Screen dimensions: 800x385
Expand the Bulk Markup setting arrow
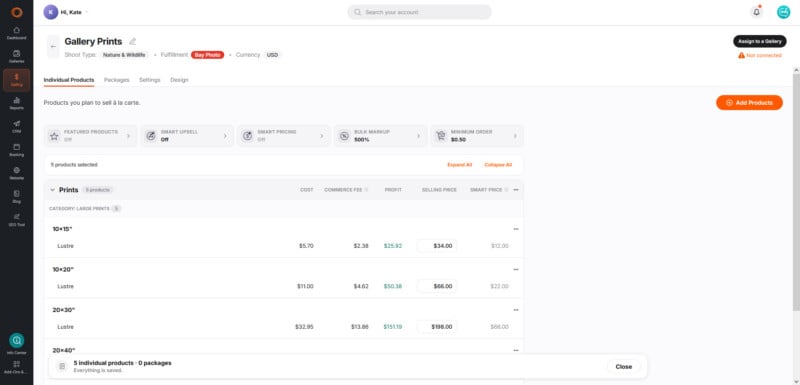tap(418, 136)
